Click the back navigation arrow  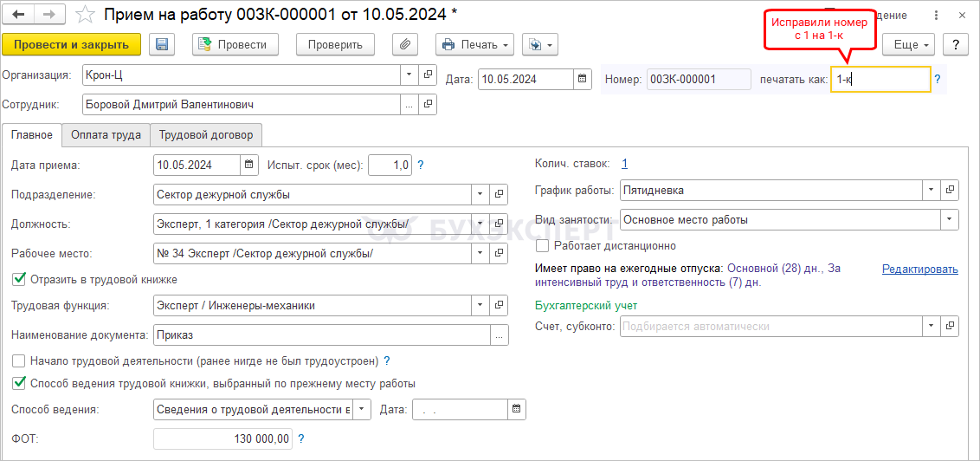[19, 15]
